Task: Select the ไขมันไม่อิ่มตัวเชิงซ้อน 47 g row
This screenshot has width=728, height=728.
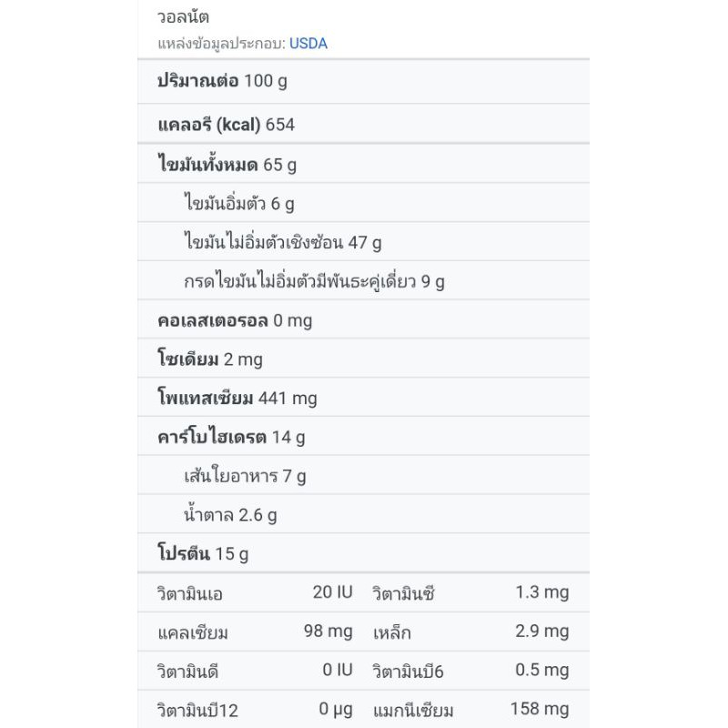Action: click(x=282, y=242)
